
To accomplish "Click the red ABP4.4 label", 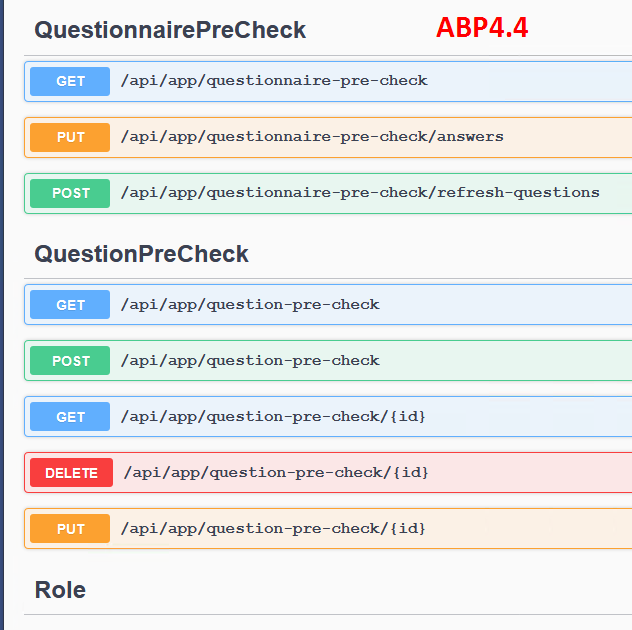I will [x=481, y=28].
